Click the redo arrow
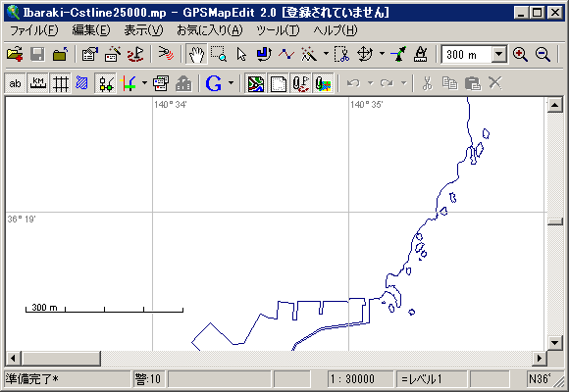Image resolution: width=569 pixels, height=392 pixels. pyautogui.click(x=387, y=83)
